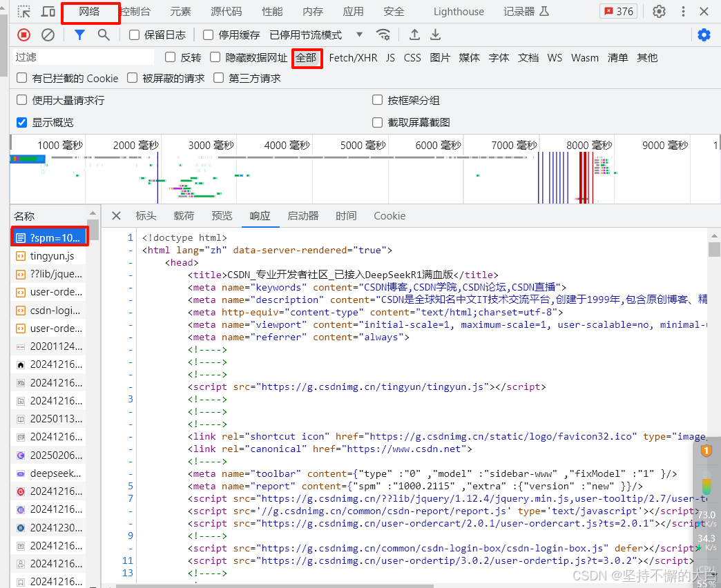The width and height of the screenshot is (721, 588).
Task: Open network search magnifier icon
Action: point(104,35)
